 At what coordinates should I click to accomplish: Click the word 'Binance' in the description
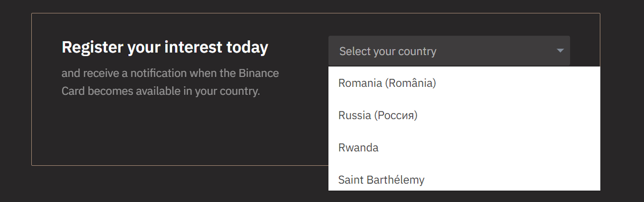259,73
